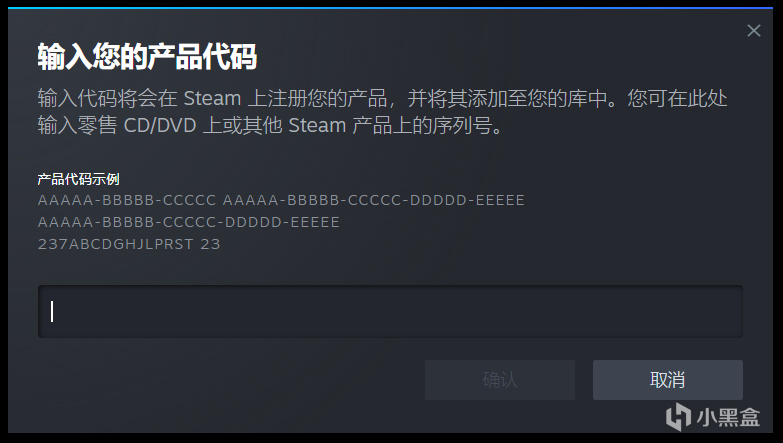The image size is (783, 443).
Task: Click the first-line AAAAA-BBBBB-CCCCC-DDDDD-EEEEE example
Action: coord(374,200)
